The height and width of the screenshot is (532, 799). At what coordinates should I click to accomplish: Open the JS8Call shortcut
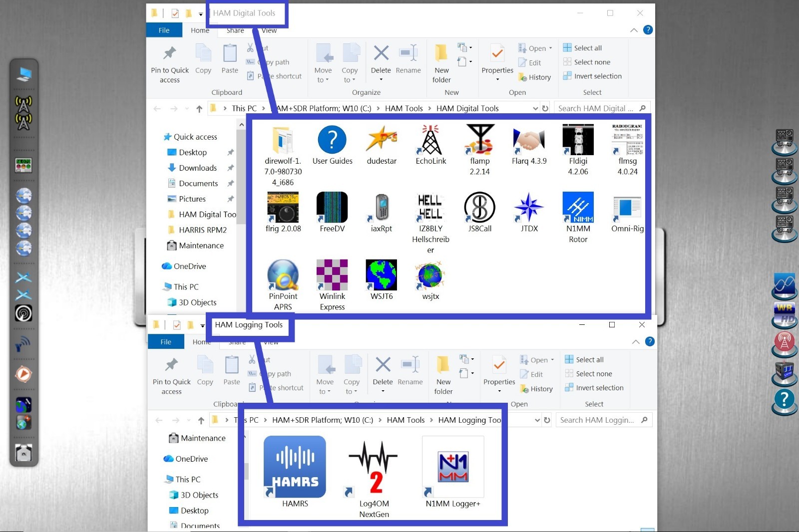pos(479,208)
